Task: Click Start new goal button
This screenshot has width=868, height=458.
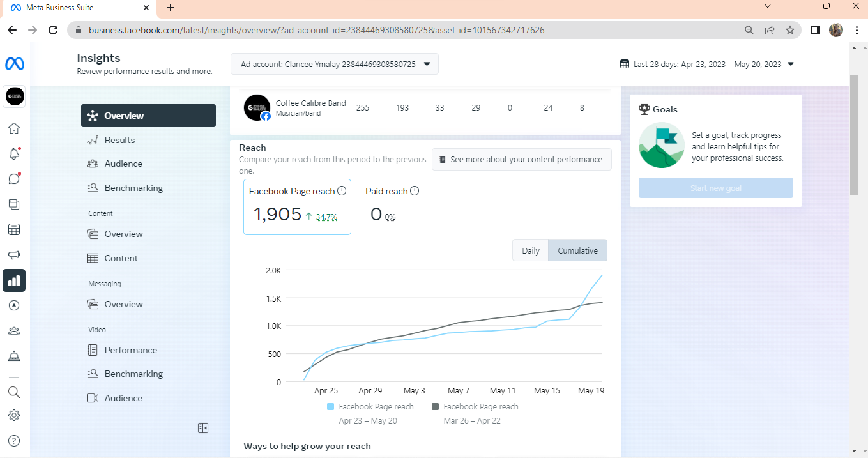Action: coord(715,188)
